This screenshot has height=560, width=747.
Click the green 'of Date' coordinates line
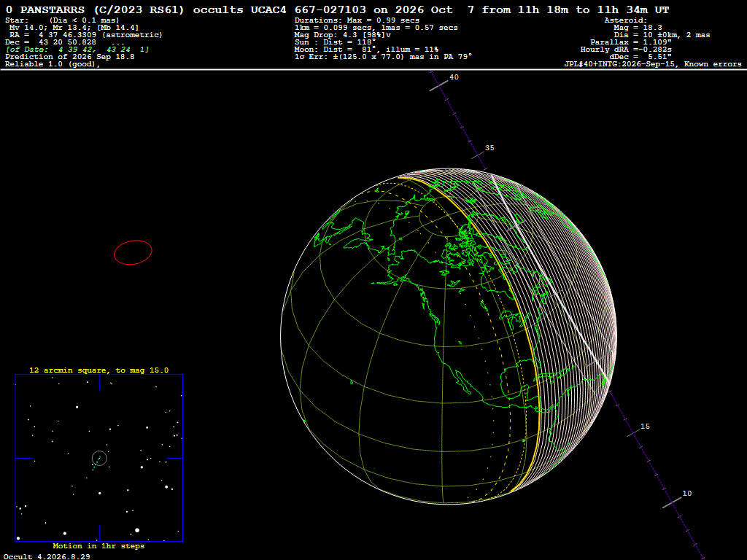click(x=77, y=50)
